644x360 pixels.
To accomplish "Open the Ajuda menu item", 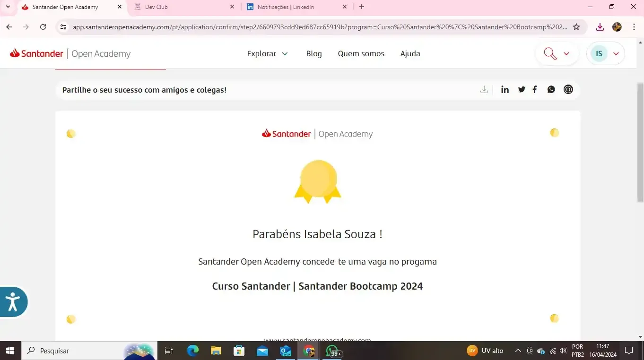I will [x=410, y=53].
